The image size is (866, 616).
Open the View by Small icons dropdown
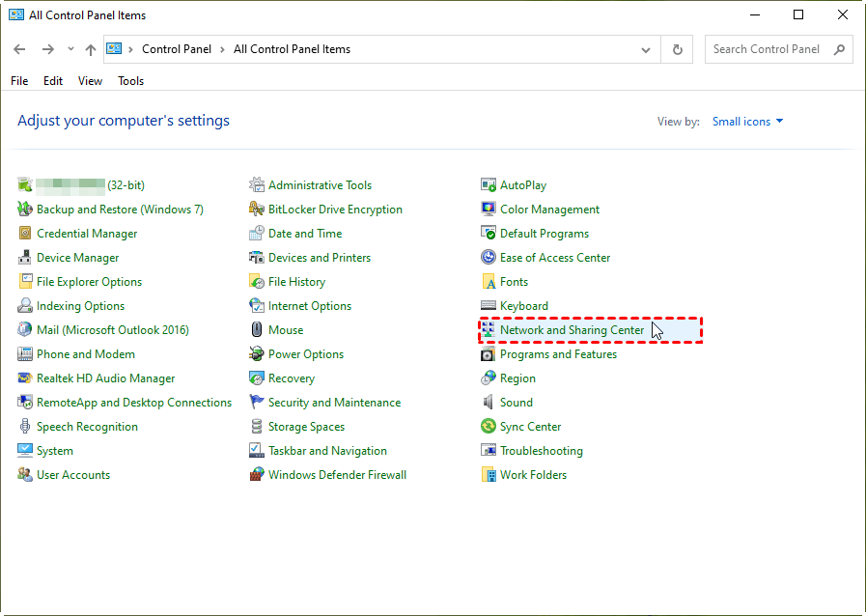coord(747,122)
